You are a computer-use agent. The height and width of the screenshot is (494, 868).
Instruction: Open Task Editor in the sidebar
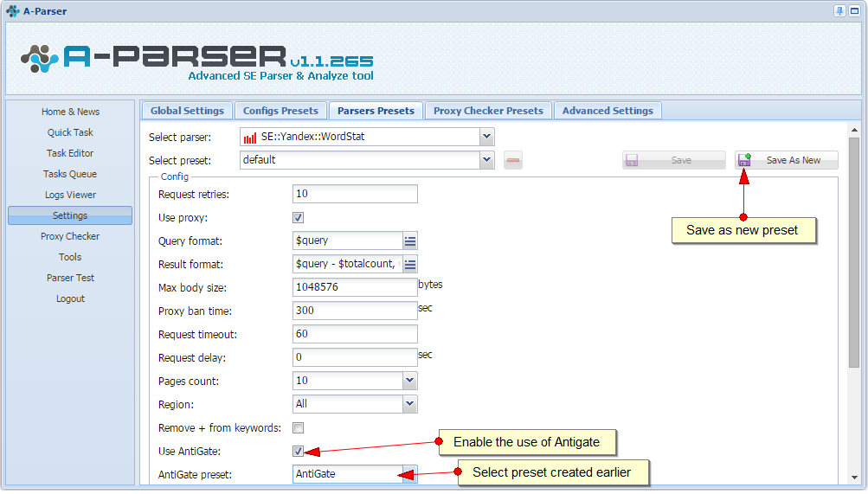click(x=70, y=153)
